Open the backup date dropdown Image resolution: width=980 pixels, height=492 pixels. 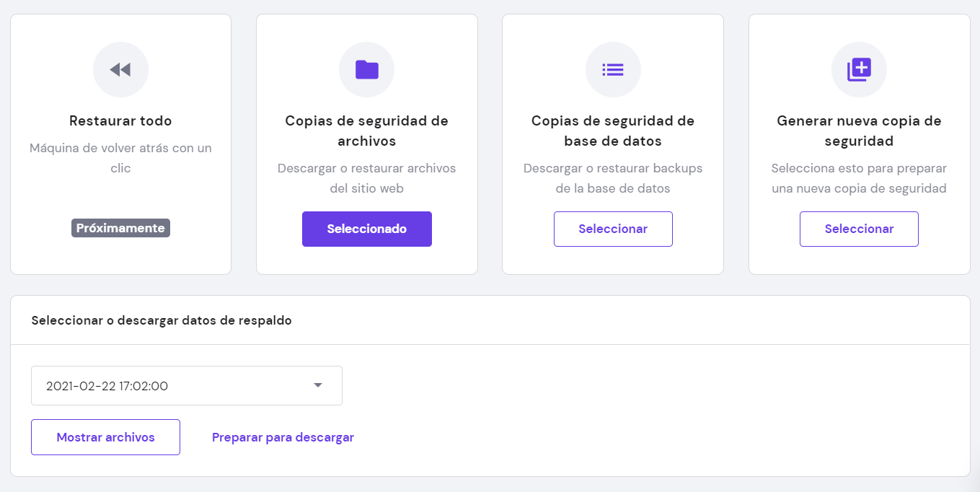coord(186,386)
